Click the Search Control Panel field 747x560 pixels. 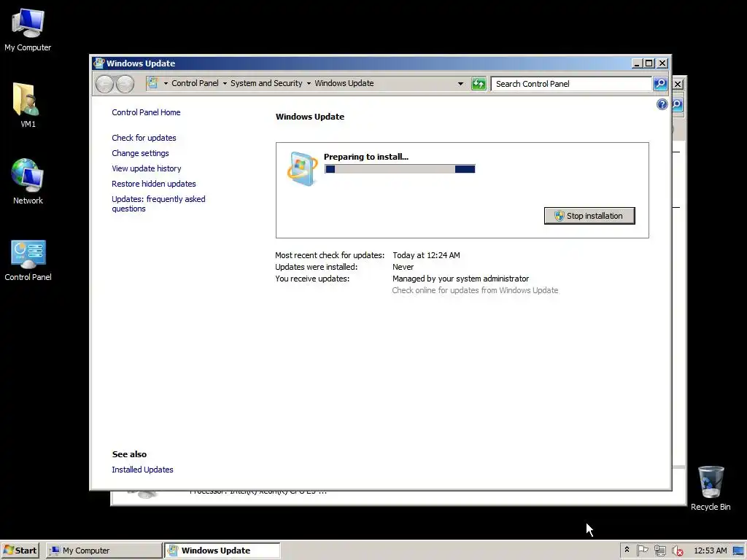point(571,84)
